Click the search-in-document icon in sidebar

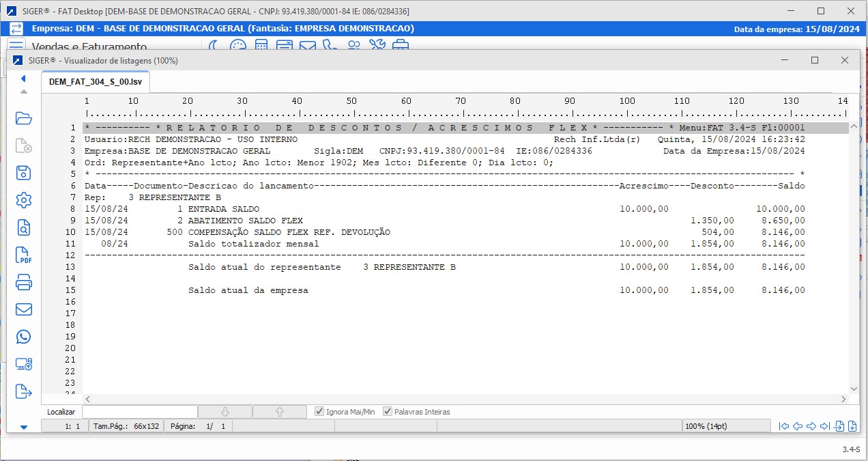coord(24,227)
